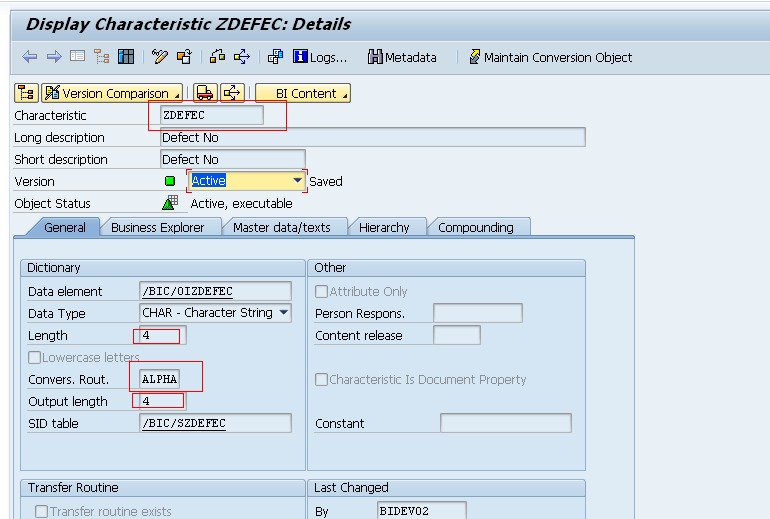Click the Content release field
Viewport: 770px width, 519px height.
[x=457, y=335]
